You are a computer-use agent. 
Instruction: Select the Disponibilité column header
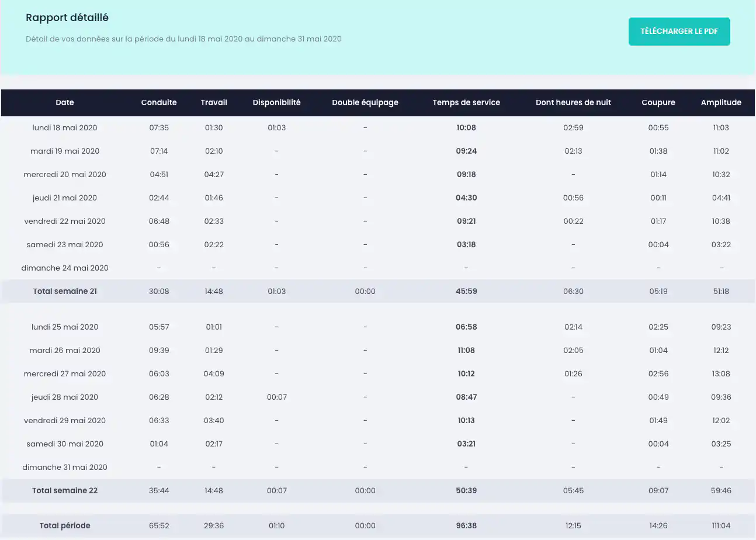[277, 102]
